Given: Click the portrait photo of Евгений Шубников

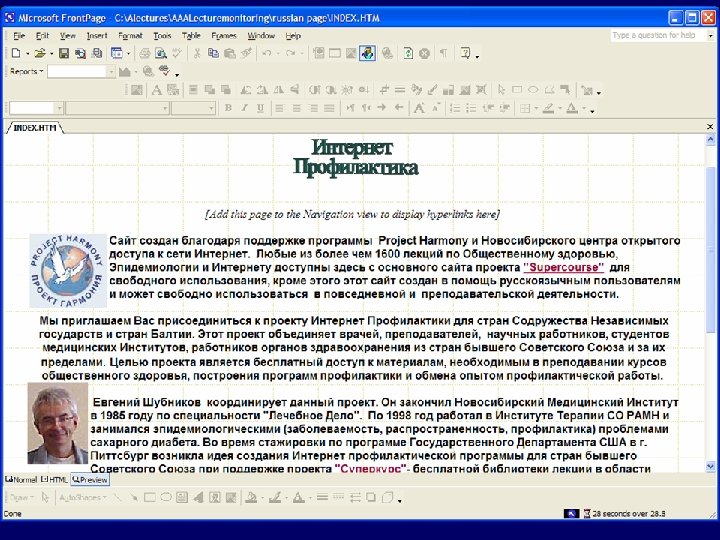Looking at the screenshot, I should point(57,423).
